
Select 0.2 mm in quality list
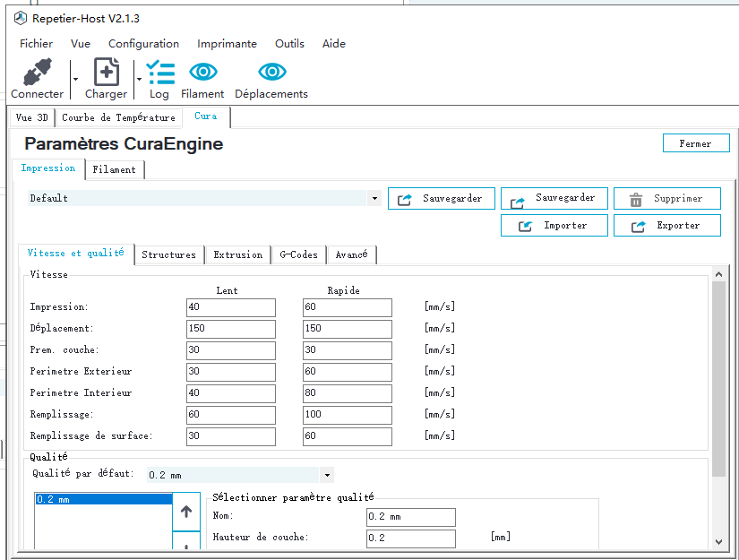pyautogui.click(x=104, y=499)
